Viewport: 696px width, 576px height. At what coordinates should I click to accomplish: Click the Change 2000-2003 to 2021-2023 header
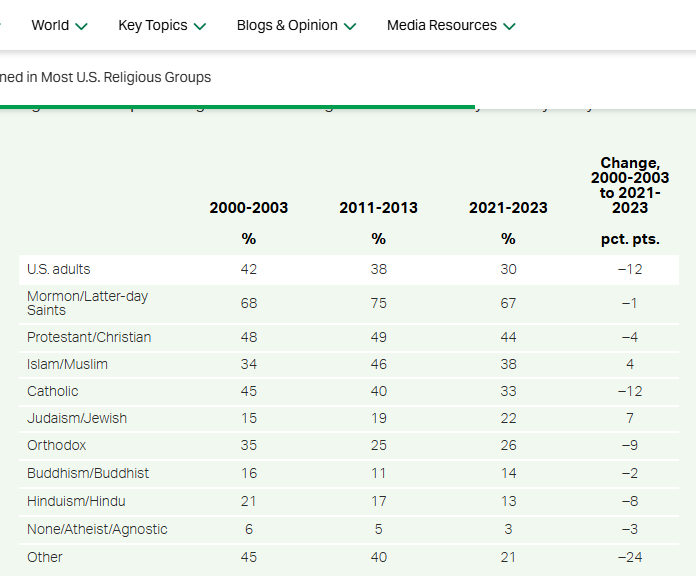(630, 185)
